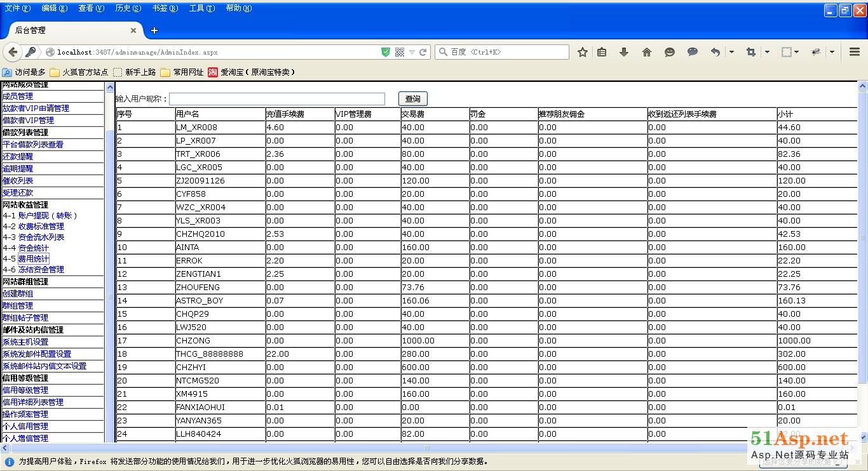Click the localhost URL address field
This screenshot has height=471, width=868.
(x=216, y=52)
